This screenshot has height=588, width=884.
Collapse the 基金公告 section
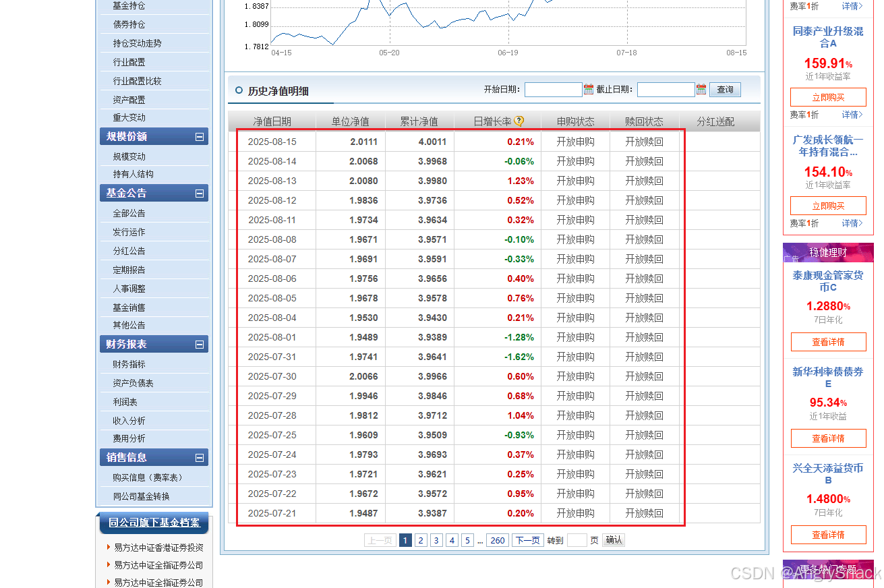[x=200, y=193]
